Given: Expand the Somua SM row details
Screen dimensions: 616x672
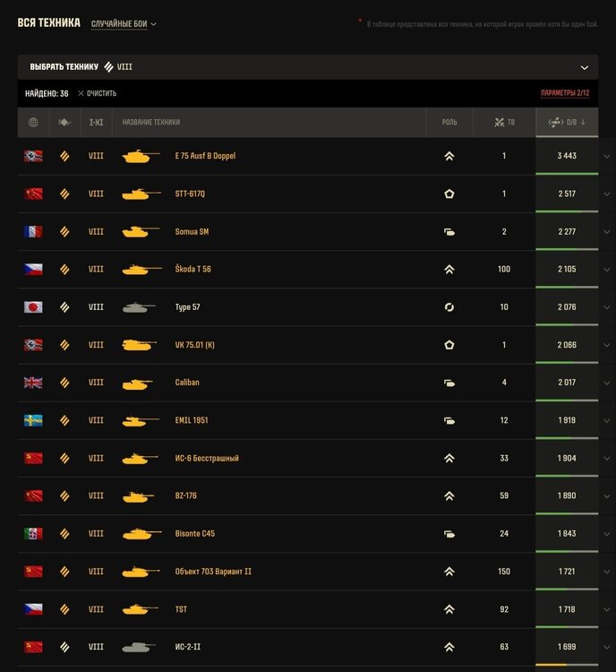Looking at the screenshot, I should tap(607, 232).
